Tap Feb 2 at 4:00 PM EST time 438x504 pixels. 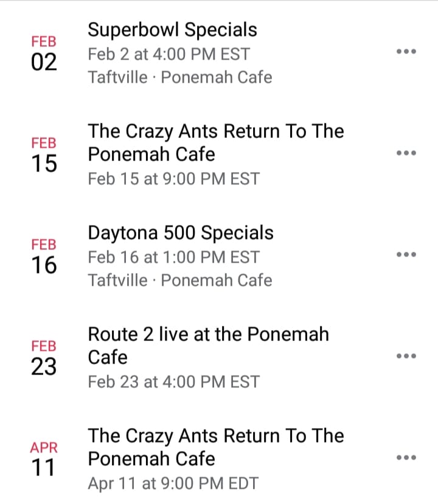pyautogui.click(x=169, y=54)
